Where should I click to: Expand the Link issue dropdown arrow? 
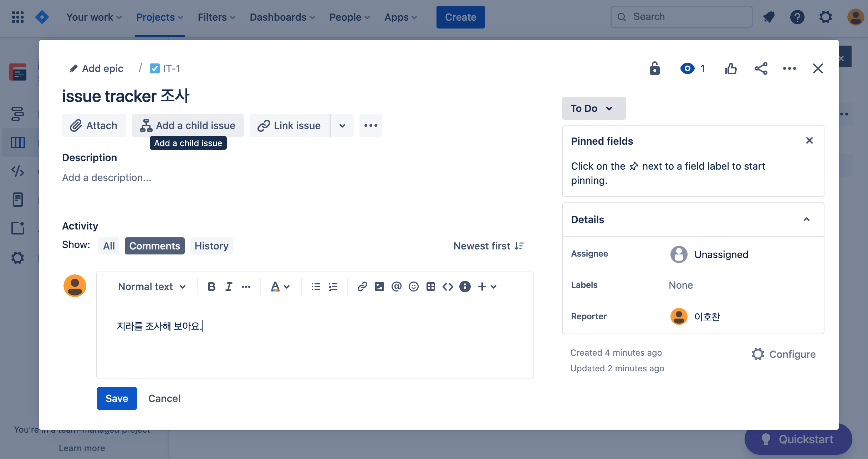point(342,125)
